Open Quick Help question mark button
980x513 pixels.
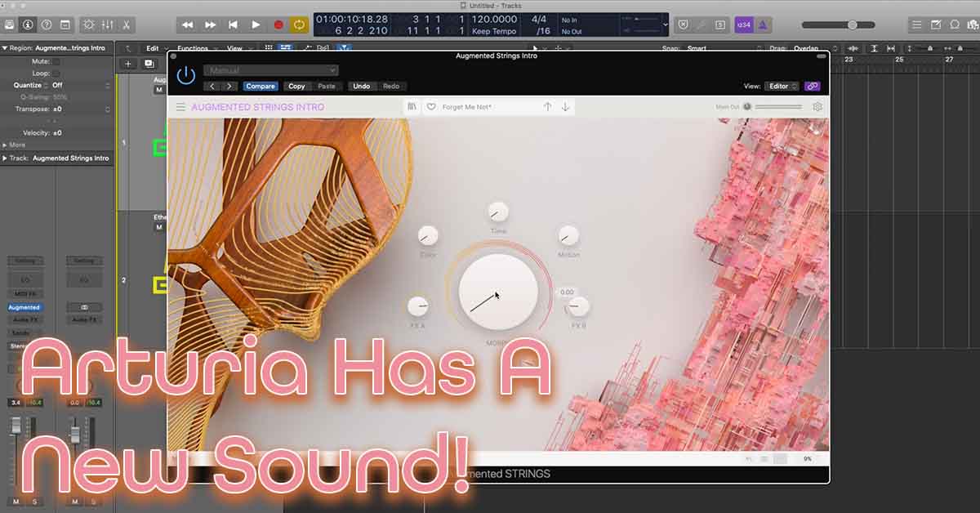click(x=47, y=25)
